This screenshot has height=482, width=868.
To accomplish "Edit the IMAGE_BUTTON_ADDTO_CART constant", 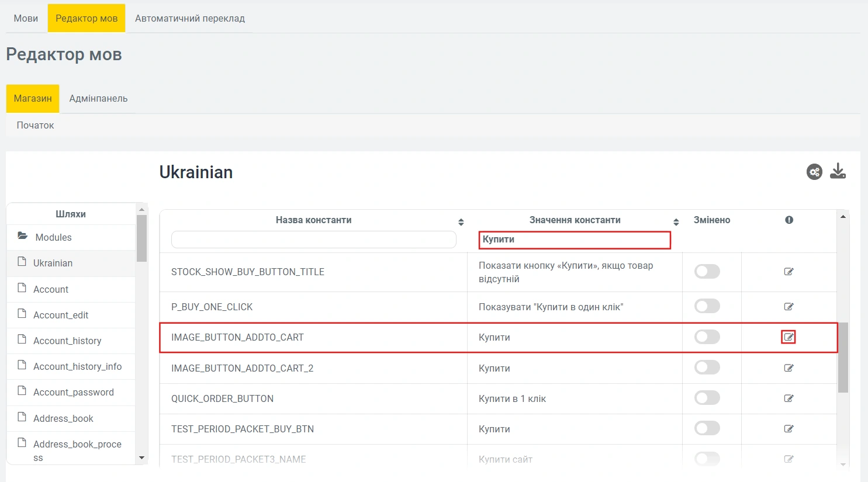I will click(789, 337).
